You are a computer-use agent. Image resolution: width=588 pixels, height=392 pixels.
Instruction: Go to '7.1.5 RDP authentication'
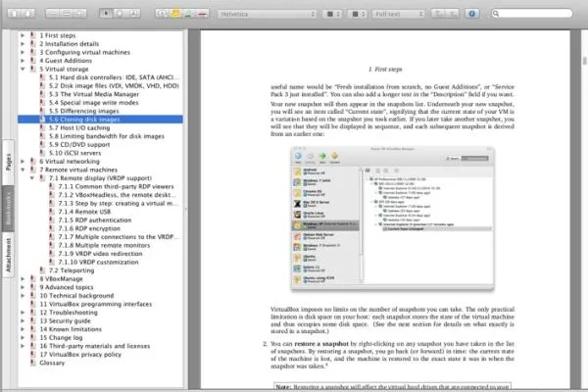(x=95, y=220)
